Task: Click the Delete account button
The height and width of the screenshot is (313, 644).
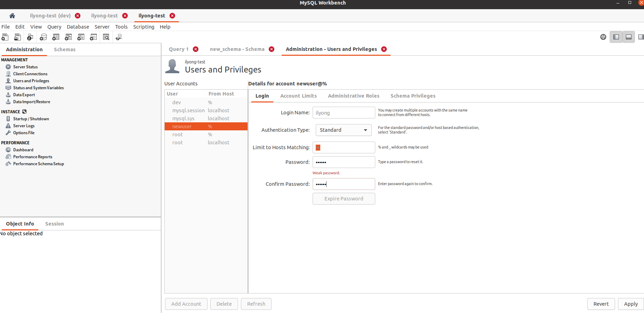Action: 224,304
